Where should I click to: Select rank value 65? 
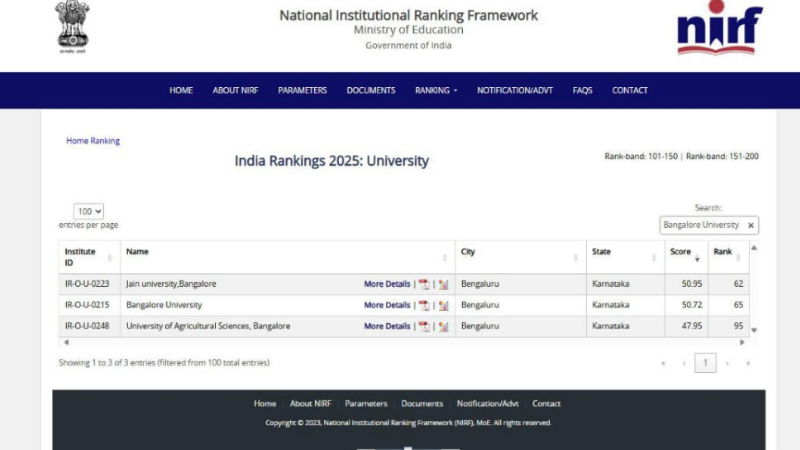click(x=738, y=305)
